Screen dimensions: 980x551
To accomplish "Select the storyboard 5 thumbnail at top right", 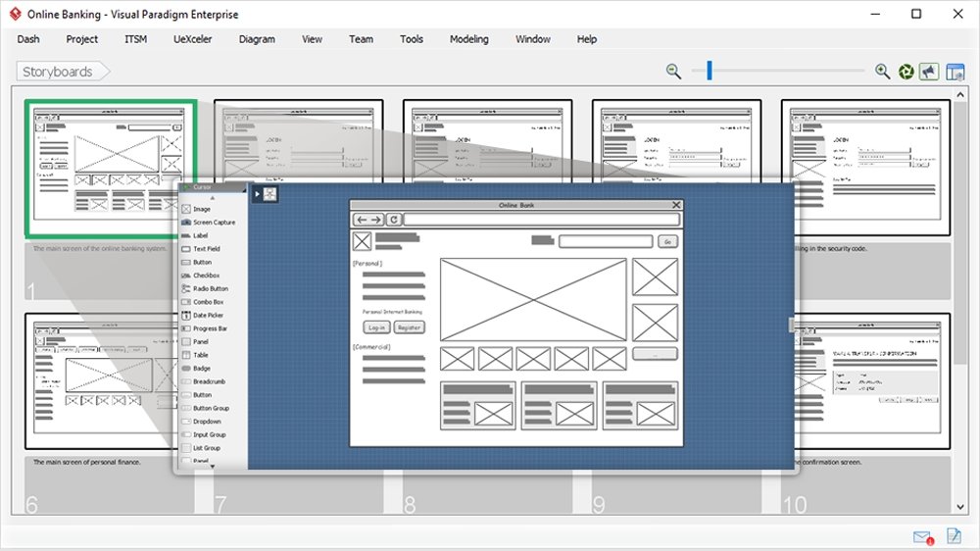I will 865,168.
